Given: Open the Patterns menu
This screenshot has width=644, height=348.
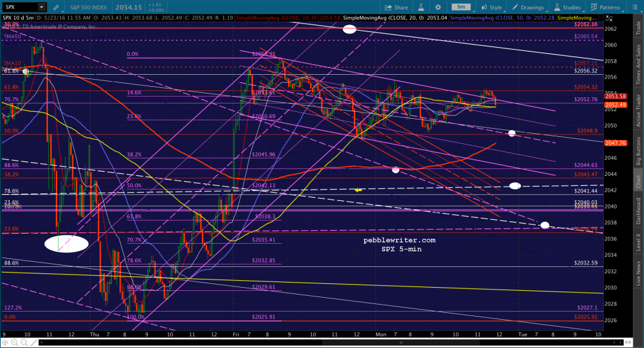Looking at the screenshot, I should 606,8.
